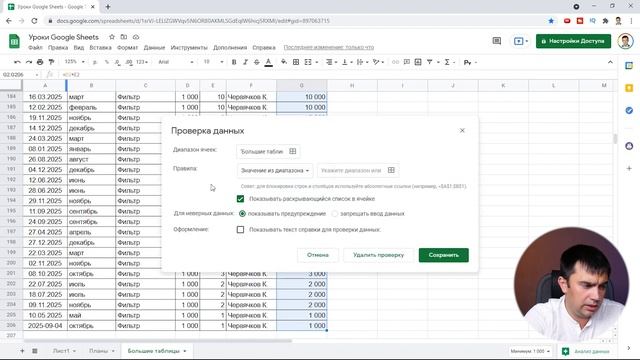The image size is (640, 360).
Task: Open the vertical align dropdown
Action: coord(347,62)
